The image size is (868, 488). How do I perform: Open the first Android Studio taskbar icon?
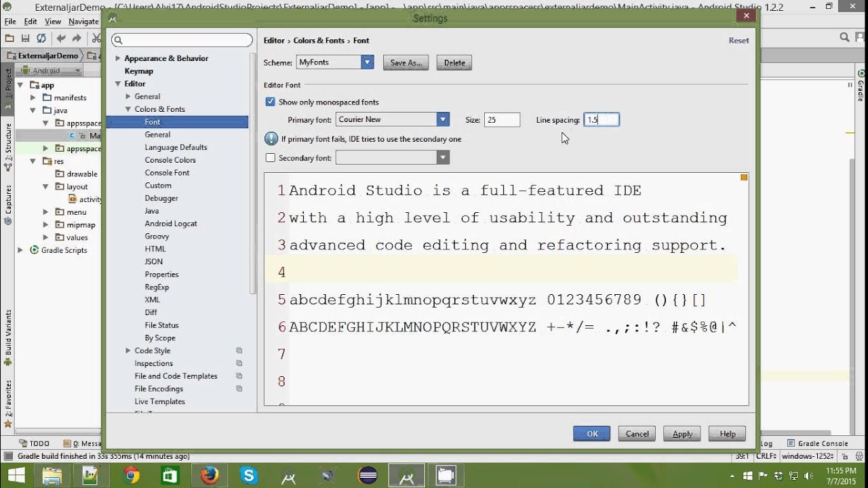pos(289,476)
